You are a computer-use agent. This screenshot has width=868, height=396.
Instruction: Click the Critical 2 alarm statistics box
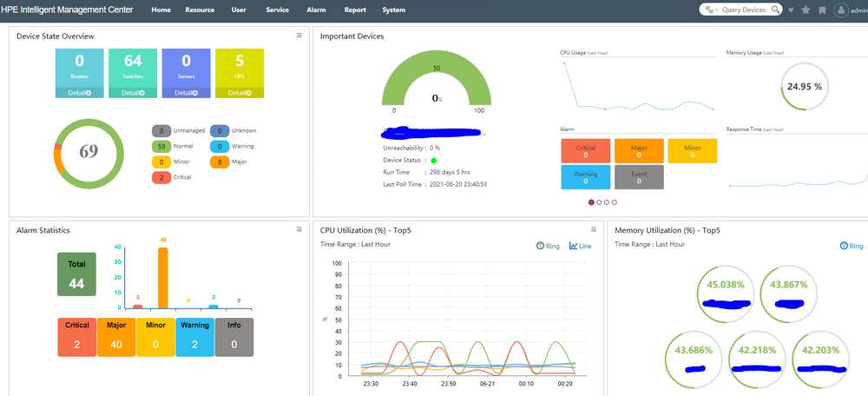pos(76,337)
